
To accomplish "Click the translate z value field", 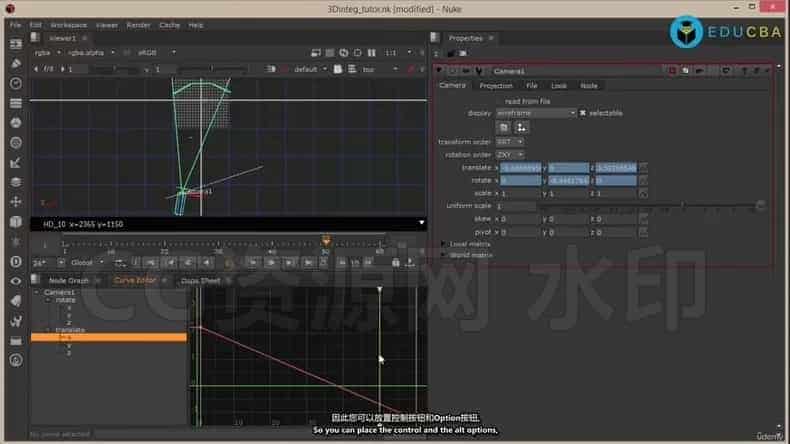I will [616, 168].
